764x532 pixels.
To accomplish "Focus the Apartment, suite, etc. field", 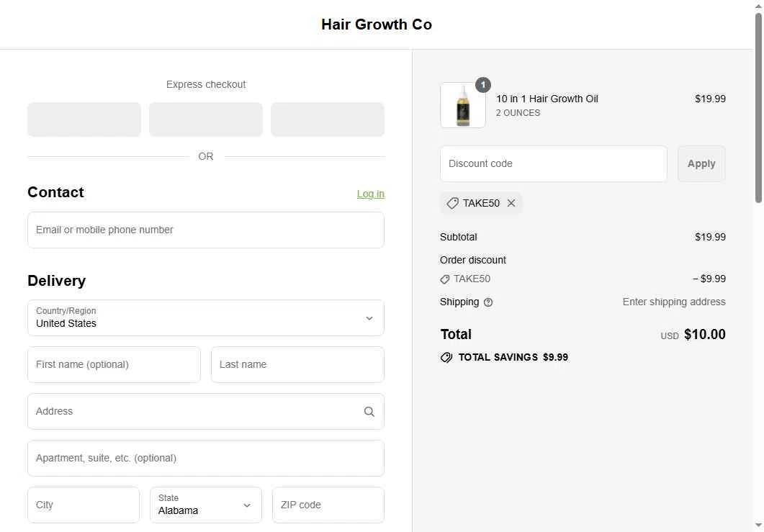I will pos(206,458).
